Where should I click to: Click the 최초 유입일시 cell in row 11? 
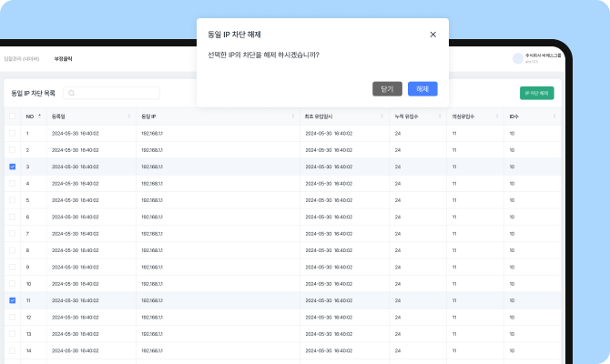click(329, 300)
